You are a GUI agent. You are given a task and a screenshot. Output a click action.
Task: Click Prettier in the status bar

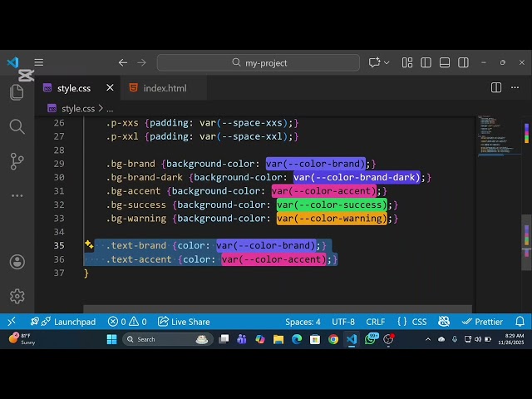coord(482,322)
